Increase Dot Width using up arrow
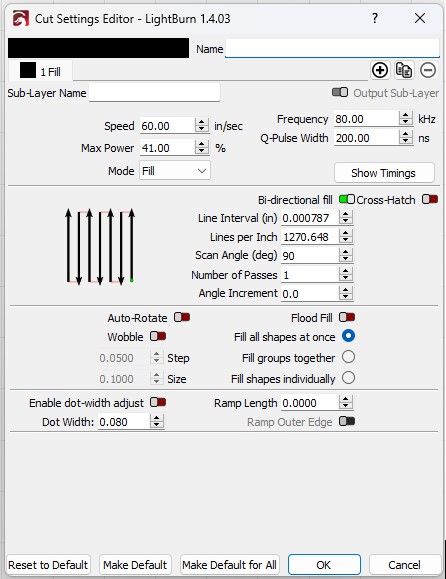This screenshot has height=579, width=446. [157, 418]
